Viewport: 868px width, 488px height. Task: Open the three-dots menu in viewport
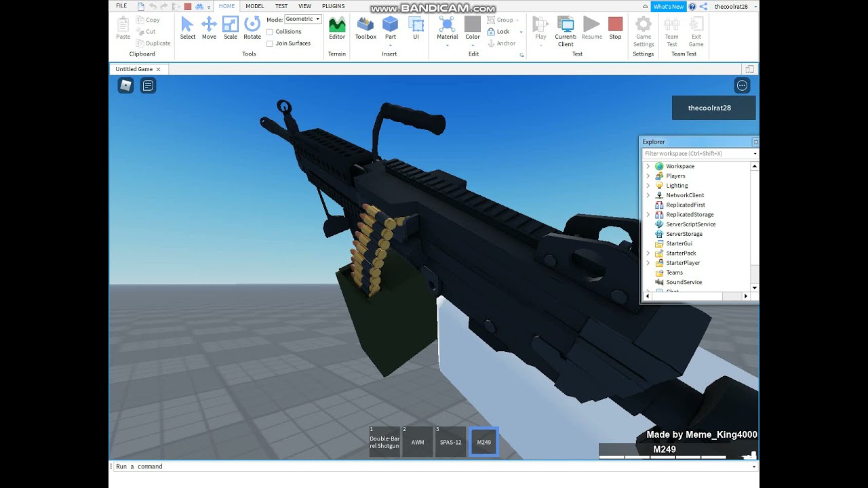pyautogui.click(x=743, y=85)
